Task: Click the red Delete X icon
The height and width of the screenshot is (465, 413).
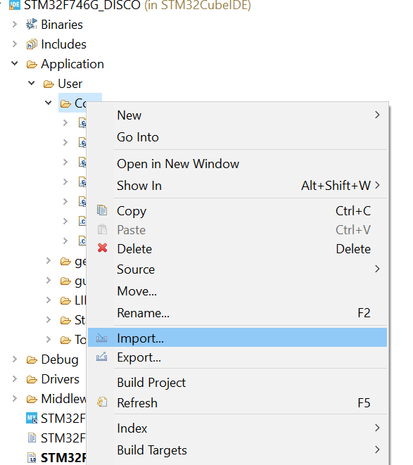Action: (x=102, y=248)
